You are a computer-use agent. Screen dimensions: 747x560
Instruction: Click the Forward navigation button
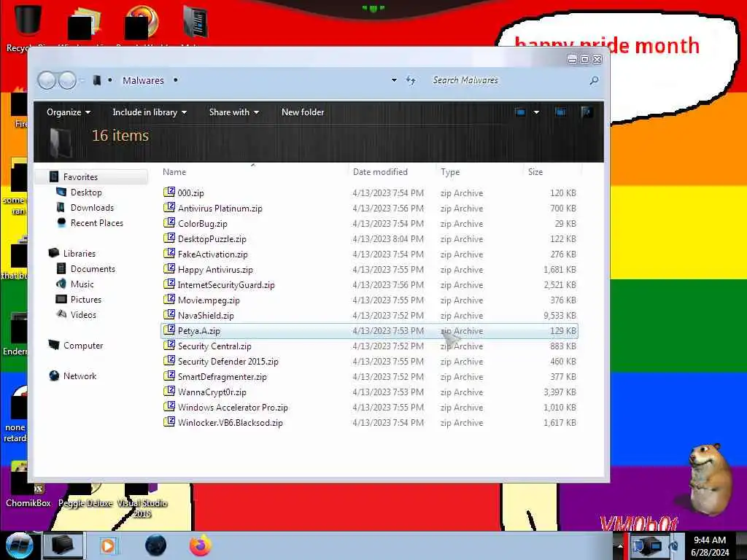[x=67, y=80]
